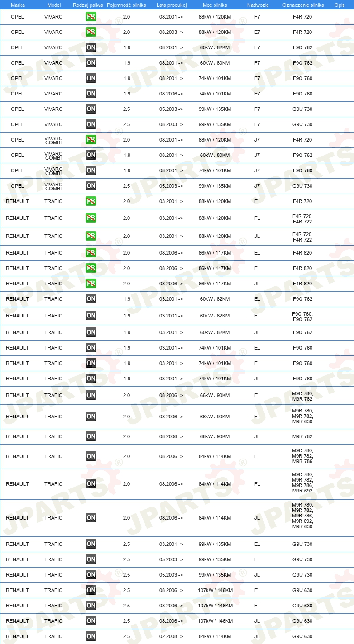This screenshot has height=644, width=354.
Task: Click ON icon in Vivaro 74kW E7 row
Action: click(91, 94)
